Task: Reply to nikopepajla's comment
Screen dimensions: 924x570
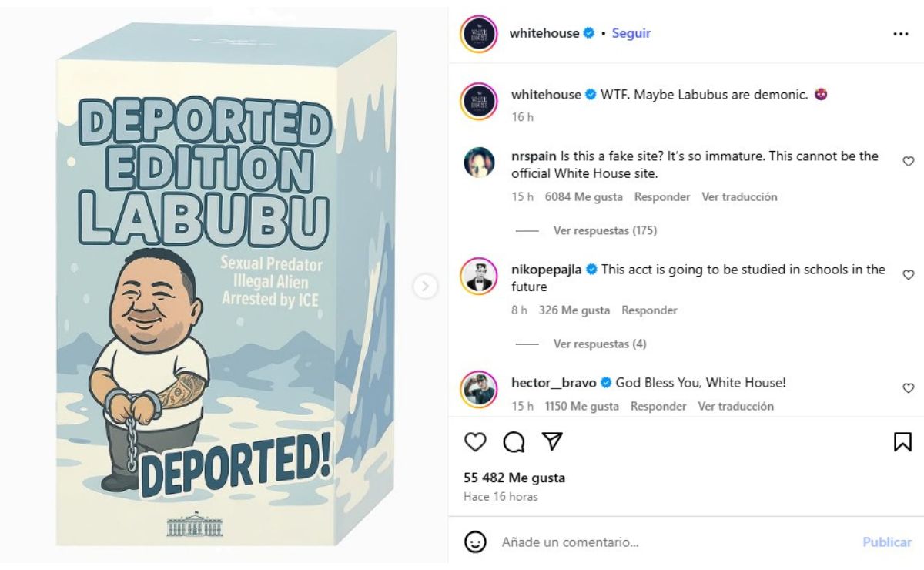Action: [649, 310]
